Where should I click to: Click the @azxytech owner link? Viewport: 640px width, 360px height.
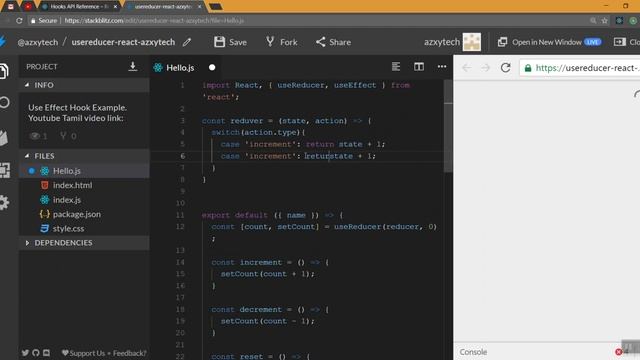pyautogui.click(x=38, y=42)
